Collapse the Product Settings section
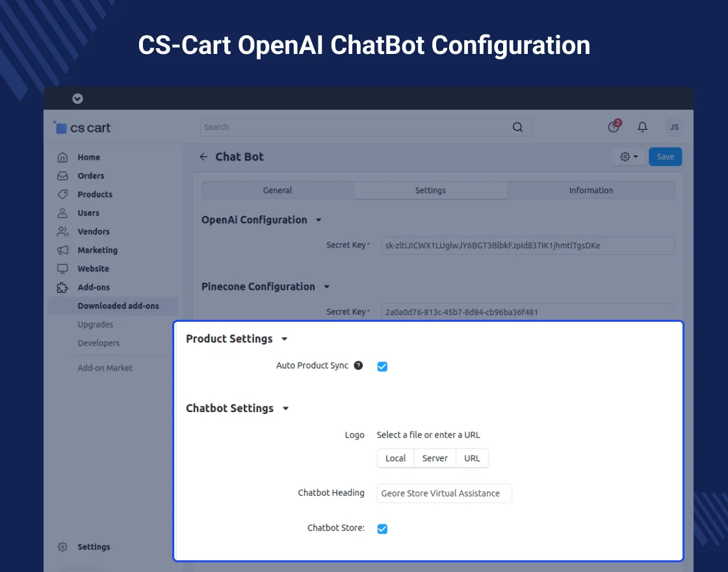Viewport: 728px width, 572px height. pos(284,339)
